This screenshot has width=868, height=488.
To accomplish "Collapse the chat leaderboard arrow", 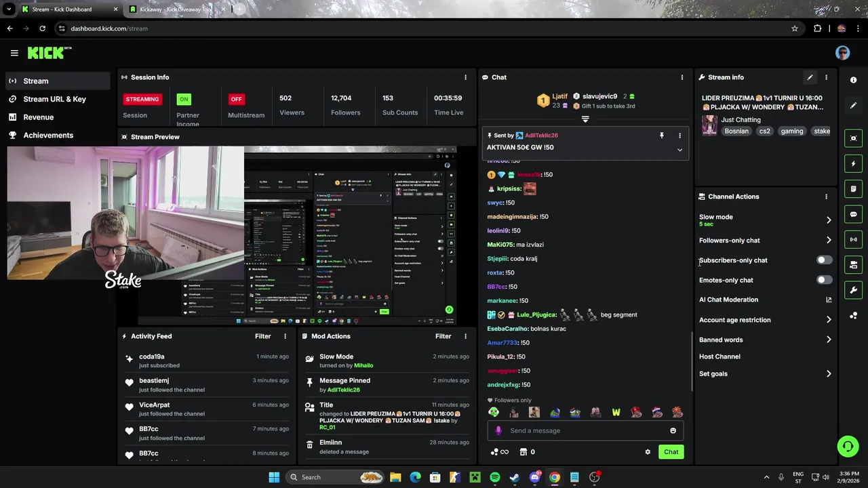I will click(x=585, y=119).
